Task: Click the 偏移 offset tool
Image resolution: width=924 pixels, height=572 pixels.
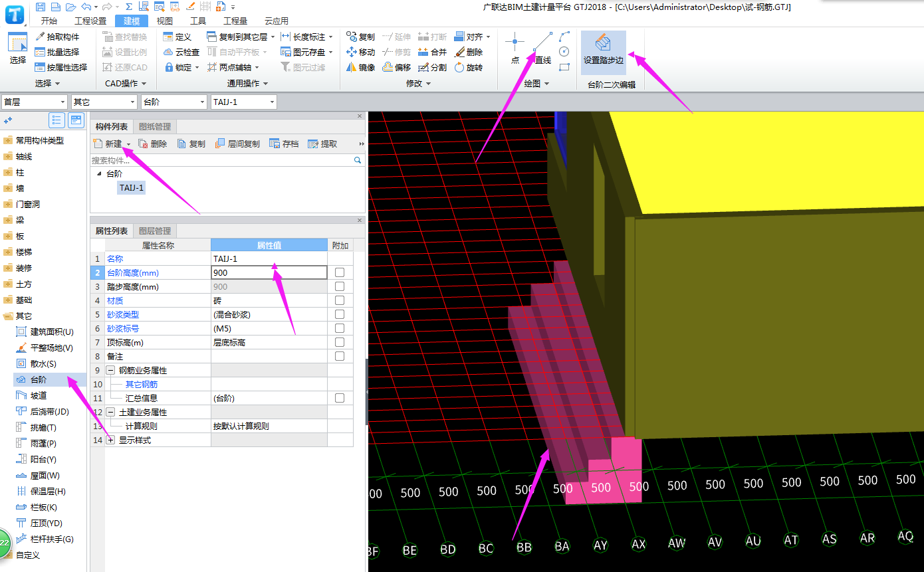Action: pyautogui.click(x=397, y=67)
